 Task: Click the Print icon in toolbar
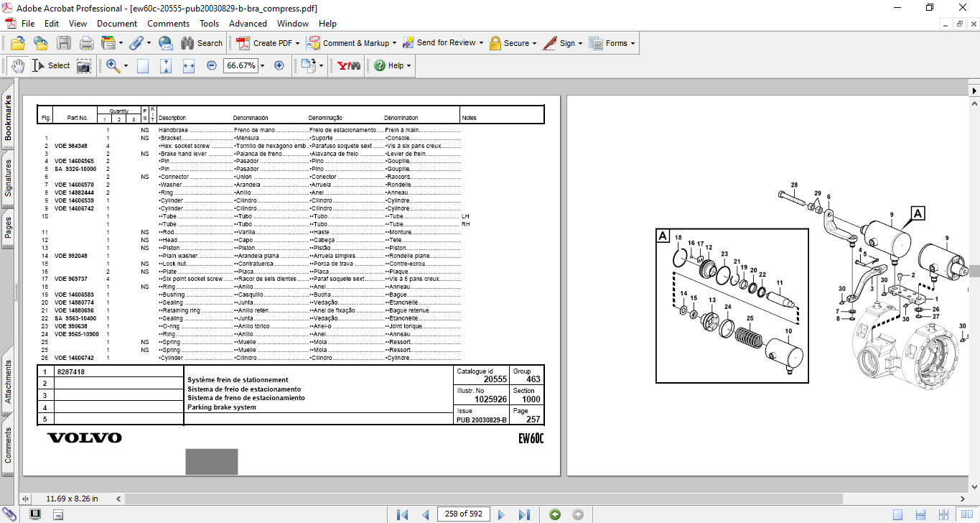point(87,43)
